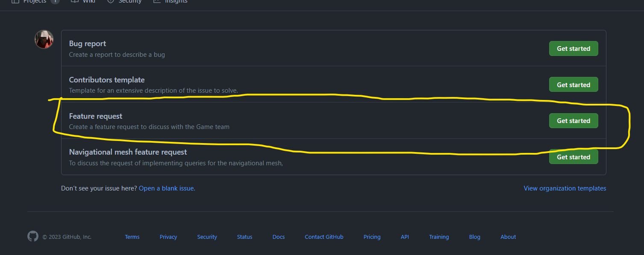
Task: Open the Blog footer link
Action: point(475,237)
